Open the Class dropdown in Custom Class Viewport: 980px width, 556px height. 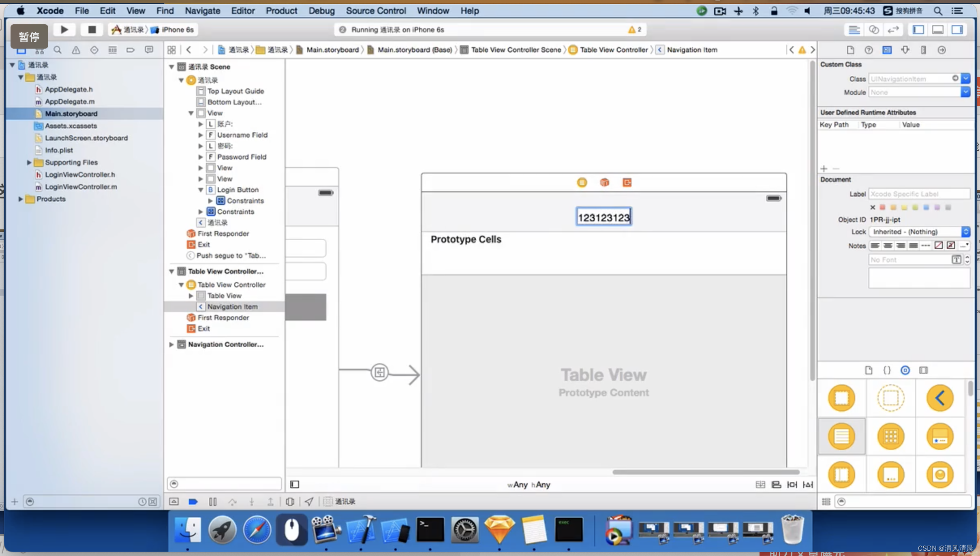968,79
